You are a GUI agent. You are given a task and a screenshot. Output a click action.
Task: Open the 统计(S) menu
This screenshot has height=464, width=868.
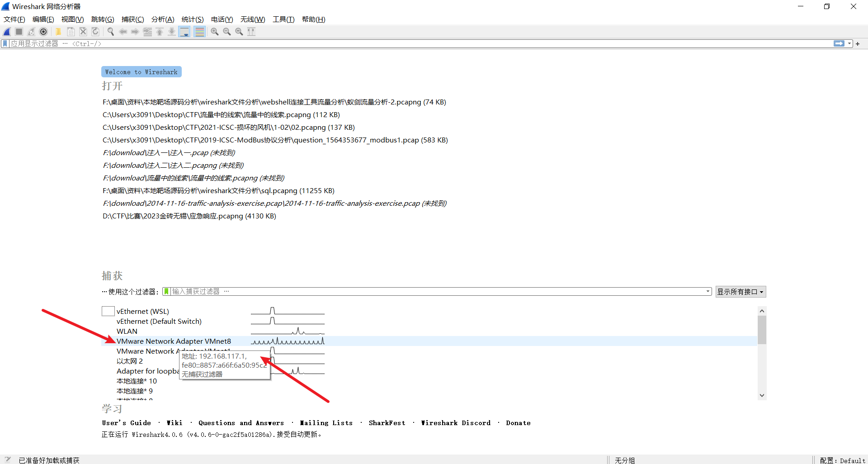click(x=192, y=19)
